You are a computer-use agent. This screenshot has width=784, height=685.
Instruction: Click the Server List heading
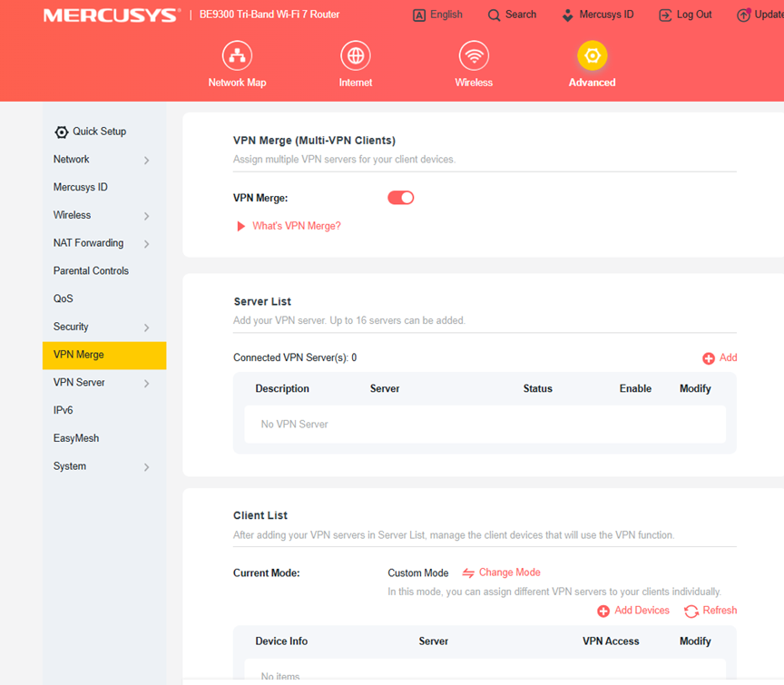coord(262,301)
